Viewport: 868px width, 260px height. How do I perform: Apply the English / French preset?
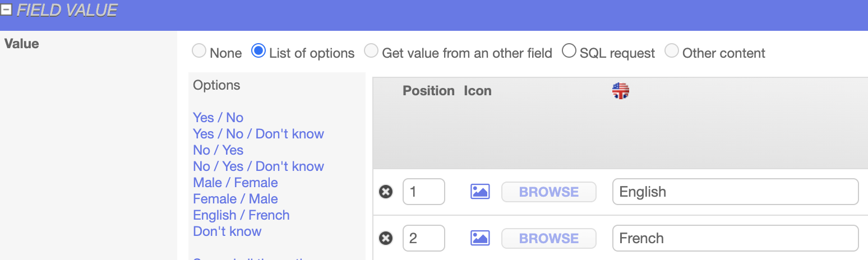click(241, 215)
